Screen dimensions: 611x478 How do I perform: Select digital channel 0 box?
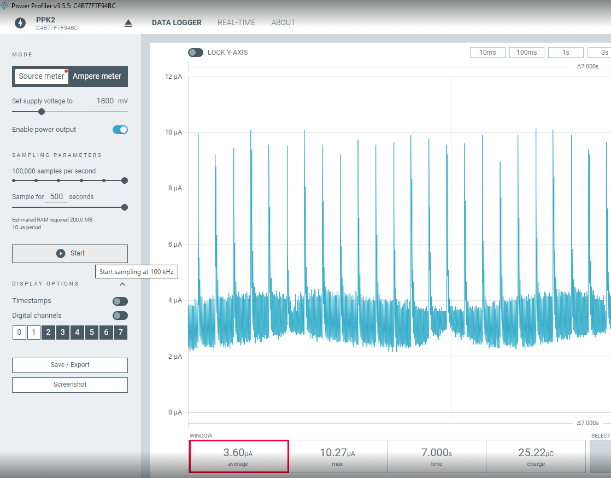(x=18, y=332)
